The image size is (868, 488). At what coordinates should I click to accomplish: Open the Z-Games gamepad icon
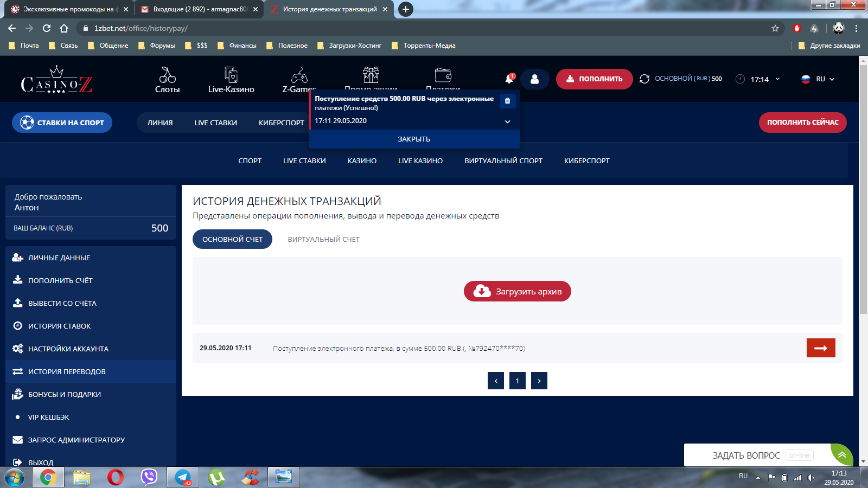pyautogui.click(x=299, y=75)
